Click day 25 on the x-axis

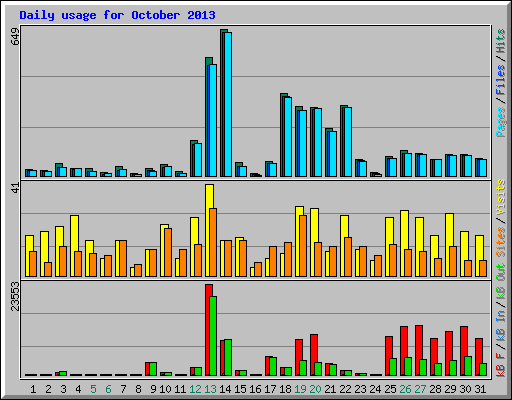pyautogui.click(x=390, y=389)
